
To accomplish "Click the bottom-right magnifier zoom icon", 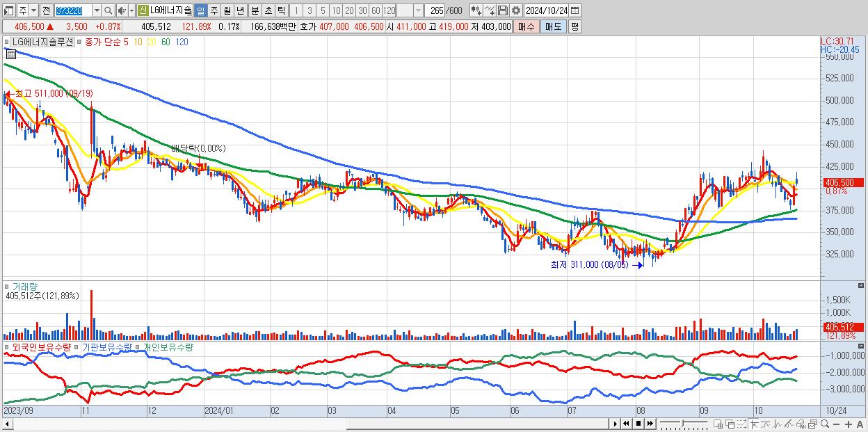I will pyautogui.click(x=825, y=424).
